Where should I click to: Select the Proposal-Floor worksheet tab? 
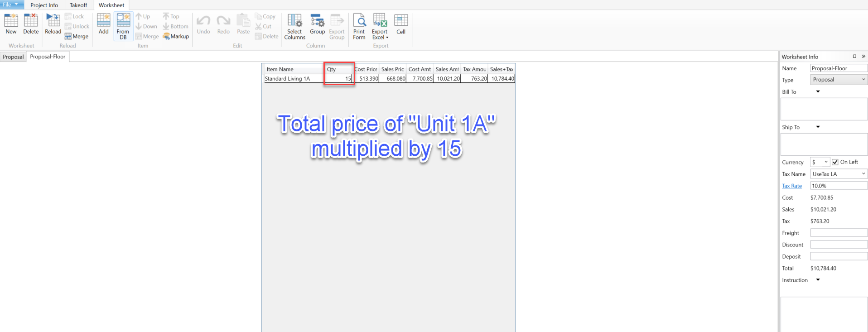point(48,57)
